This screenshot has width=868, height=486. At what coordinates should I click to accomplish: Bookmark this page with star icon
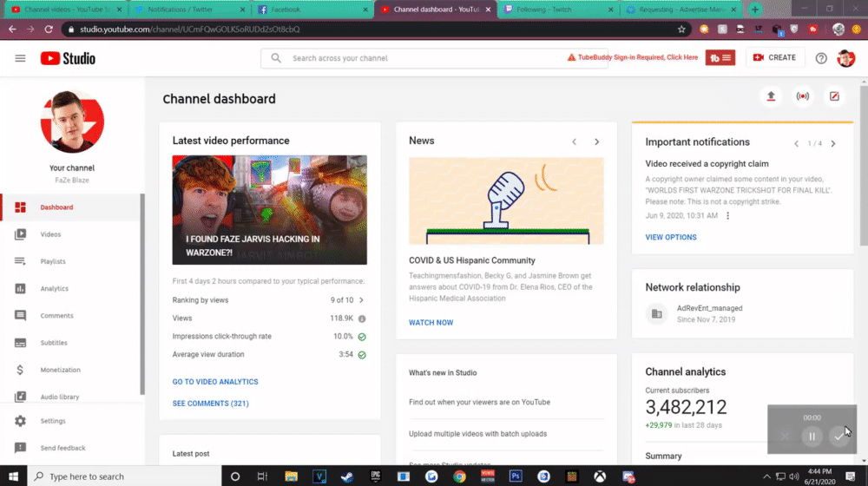pyautogui.click(x=681, y=30)
